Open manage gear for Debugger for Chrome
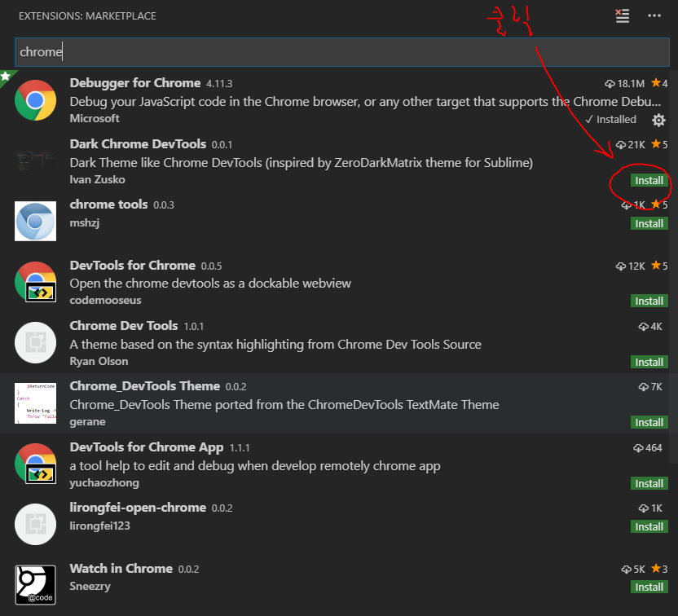This screenshot has height=616, width=678. coord(658,120)
